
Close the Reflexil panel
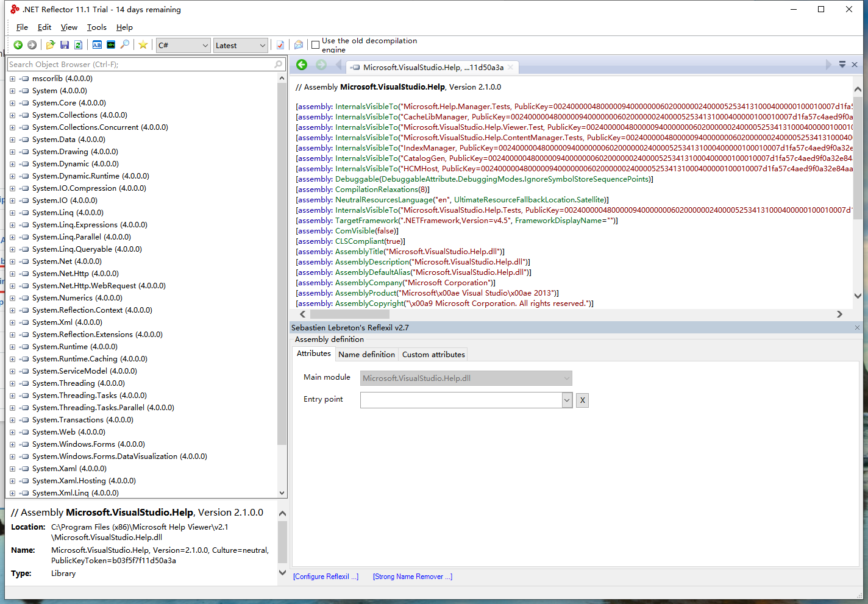pos(857,327)
